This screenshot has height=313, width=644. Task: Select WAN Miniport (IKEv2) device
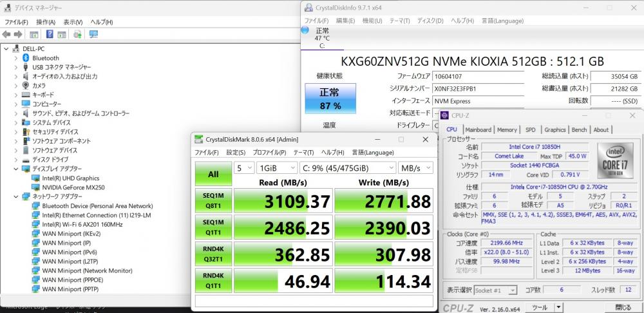71,234
